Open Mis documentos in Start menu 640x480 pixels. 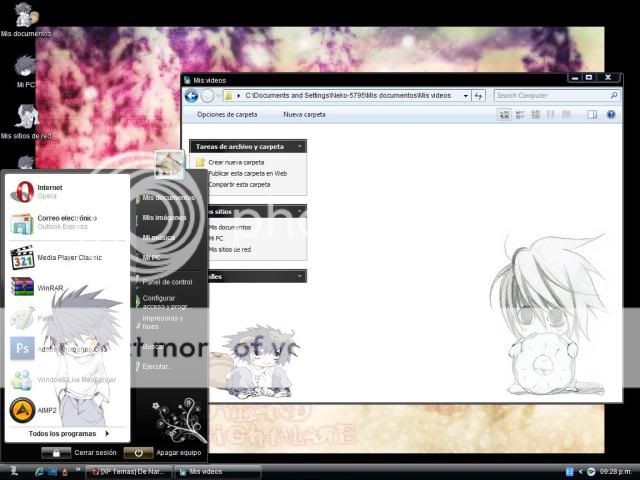click(168, 198)
